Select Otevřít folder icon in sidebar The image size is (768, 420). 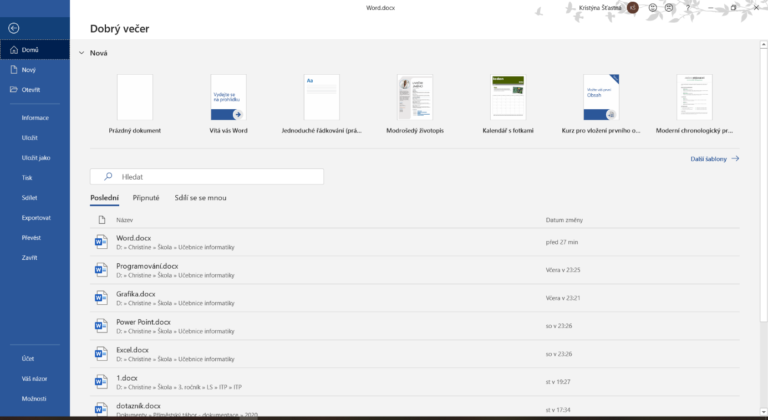click(13, 89)
